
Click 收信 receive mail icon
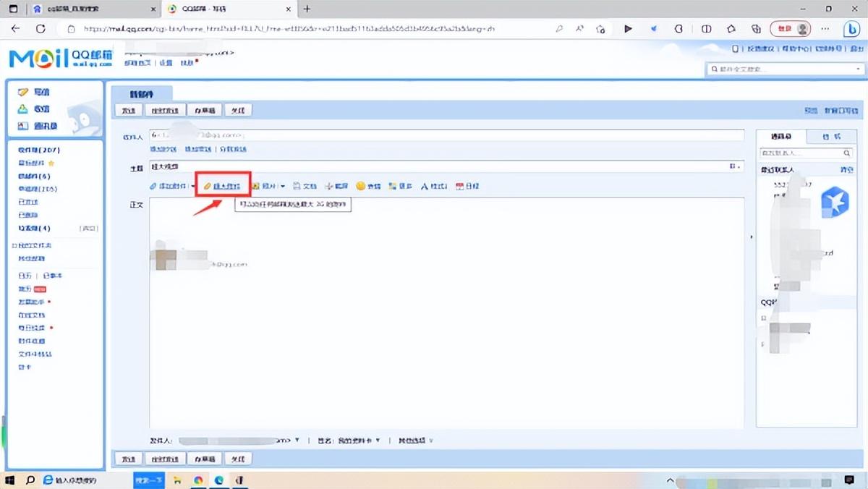23,109
